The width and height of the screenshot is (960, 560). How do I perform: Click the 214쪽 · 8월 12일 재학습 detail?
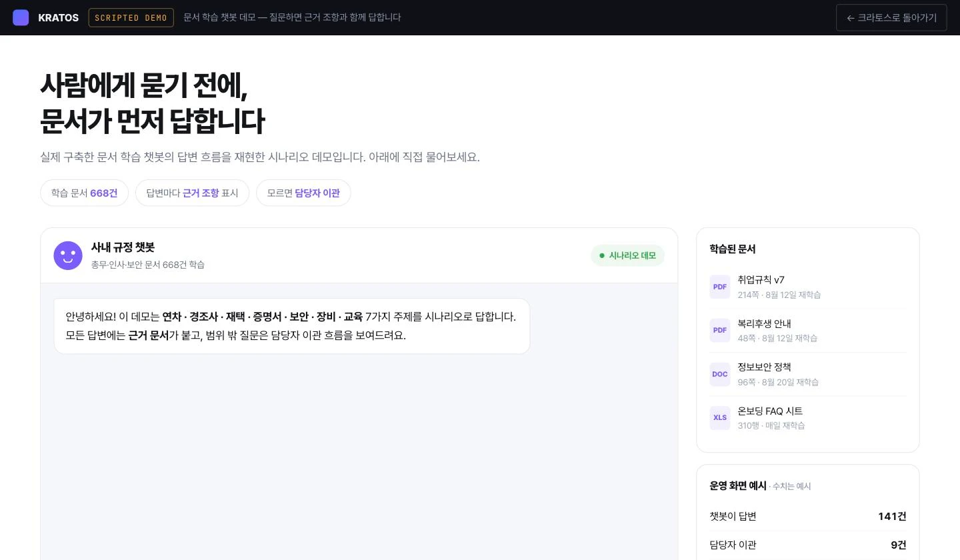coord(779,295)
